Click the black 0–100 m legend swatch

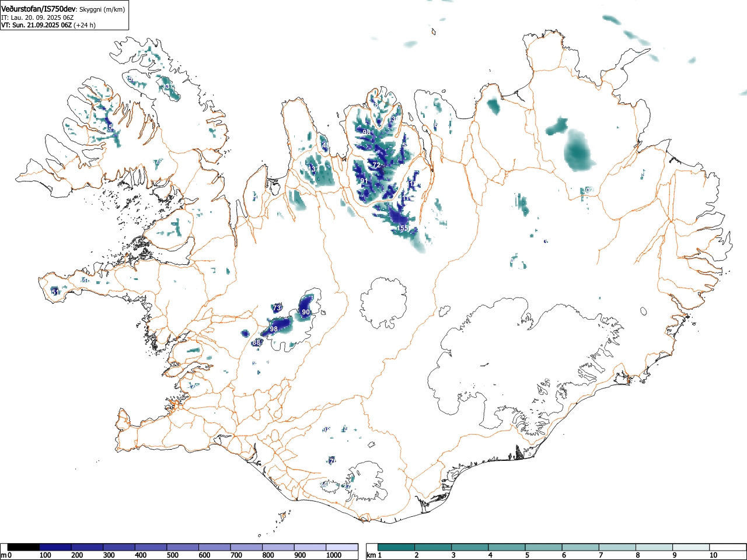coord(23,547)
